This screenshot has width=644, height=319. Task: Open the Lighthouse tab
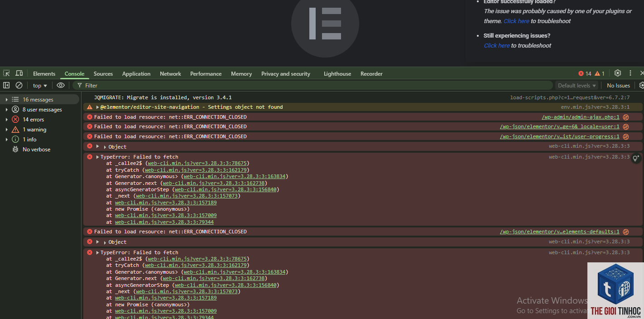(337, 73)
